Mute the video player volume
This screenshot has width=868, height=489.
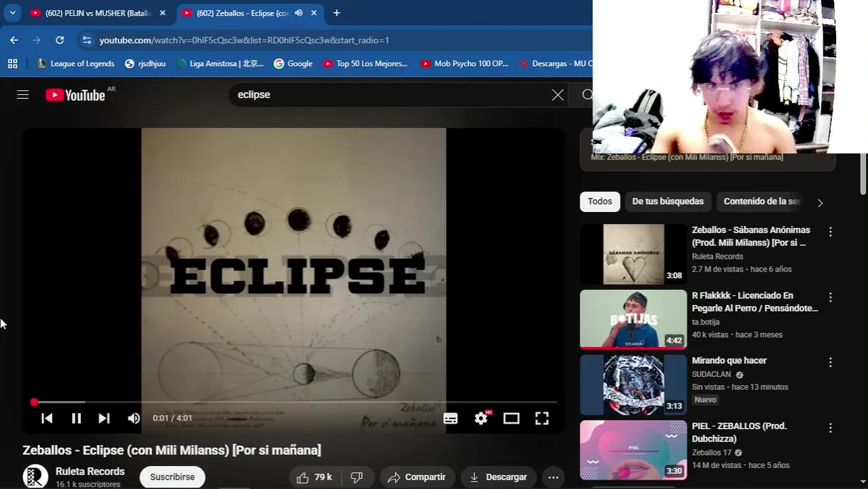coord(134,418)
